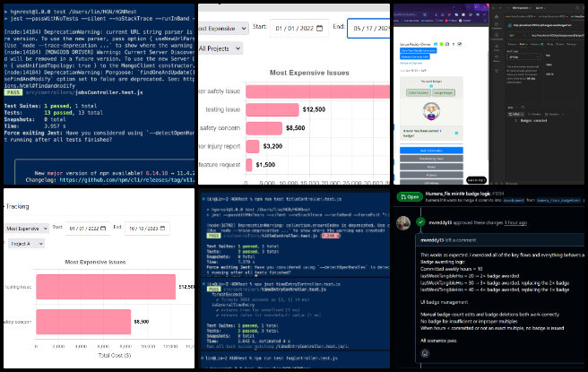Select the Volunteering Times tab
The image size is (588, 372).
(x=431, y=159)
